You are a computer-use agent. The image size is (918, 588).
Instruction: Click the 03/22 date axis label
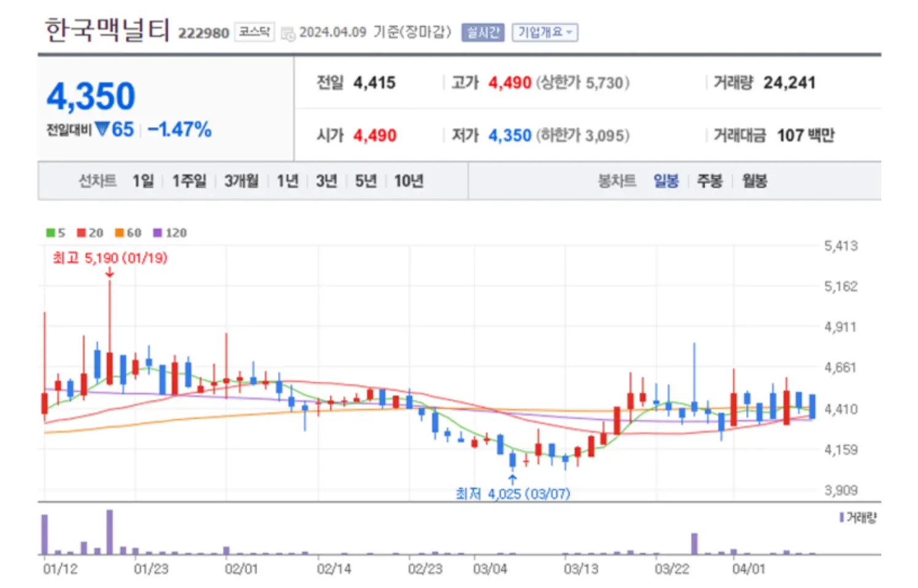(x=672, y=569)
